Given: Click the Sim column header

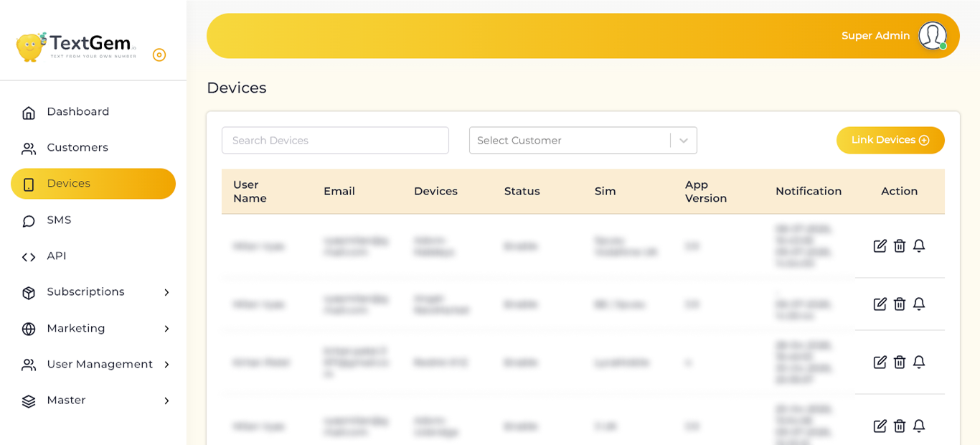Looking at the screenshot, I should pyautogui.click(x=605, y=192).
